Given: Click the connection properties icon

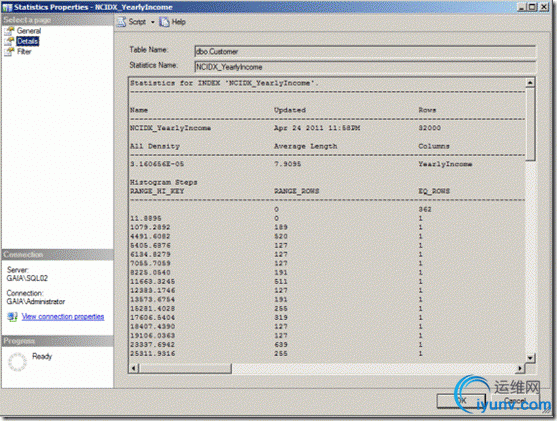Looking at the screenshot, I should click(x=12, y=317).
